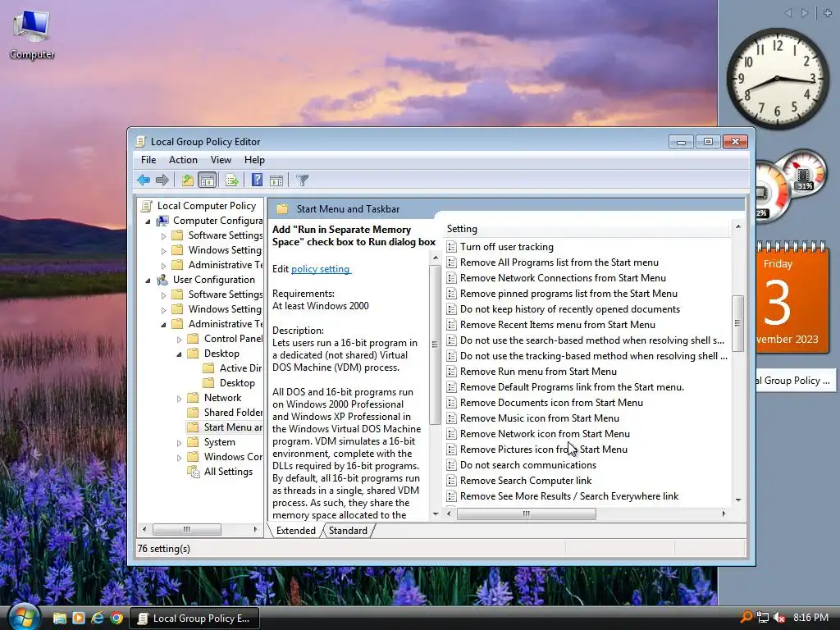The height and width of the screenshot is (630, 840).
Task: Click the Export List toolbar icon
Action: pyautogui.click(x=231, y=180)
